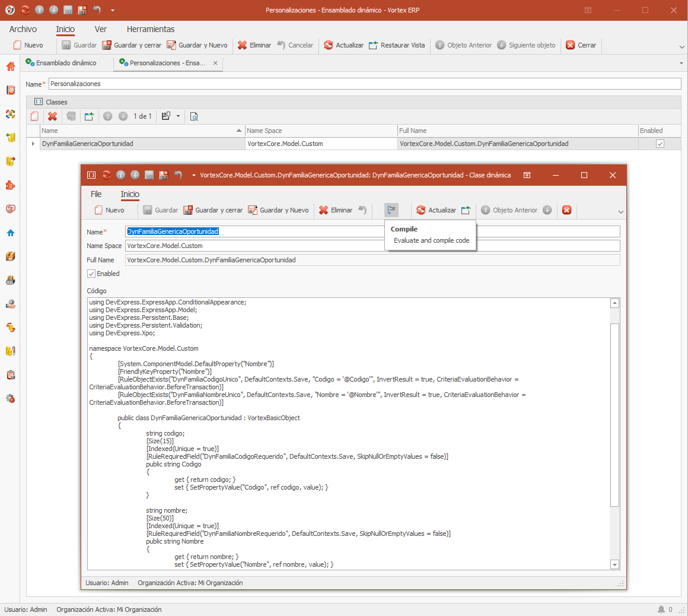Toggle the Enabled checkbox in the dialog

91,274
